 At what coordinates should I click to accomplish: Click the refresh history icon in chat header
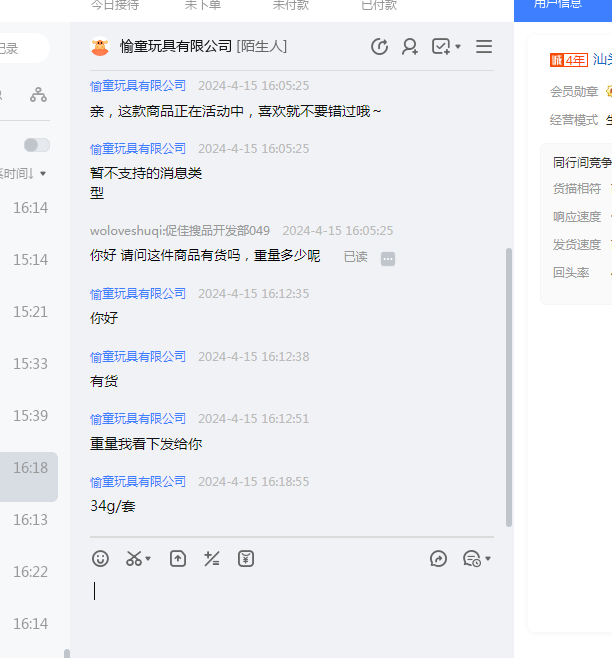(379, 47)
